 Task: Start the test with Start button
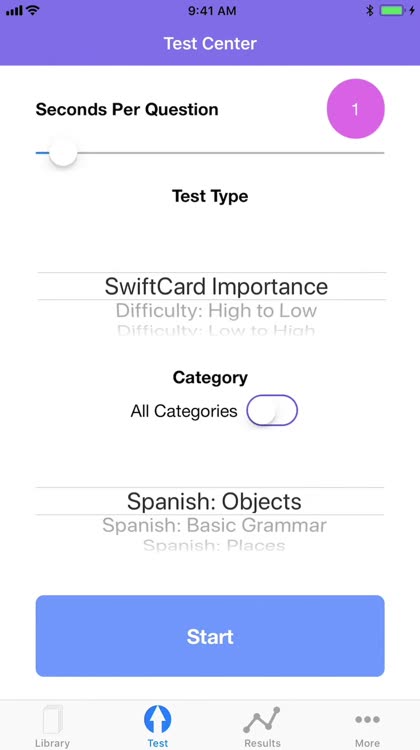210,636
